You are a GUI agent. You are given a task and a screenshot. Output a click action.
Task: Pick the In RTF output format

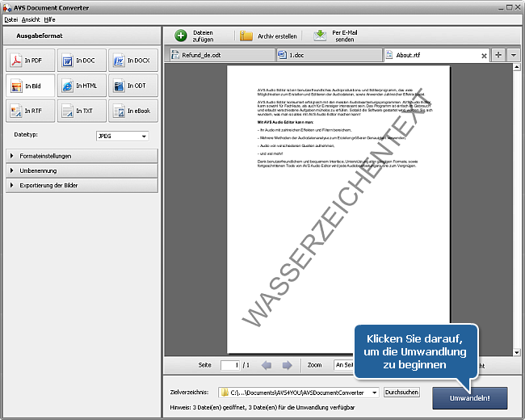tap(30, 111)
